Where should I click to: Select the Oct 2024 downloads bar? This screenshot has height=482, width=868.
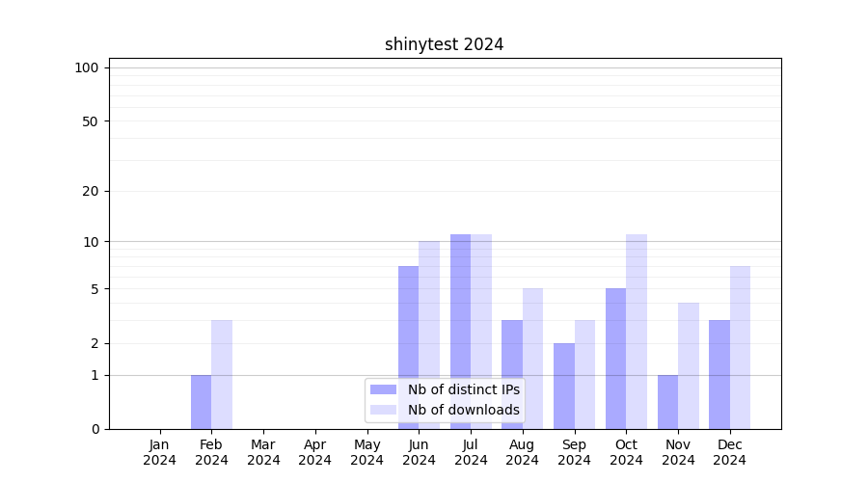click(637, 332)
